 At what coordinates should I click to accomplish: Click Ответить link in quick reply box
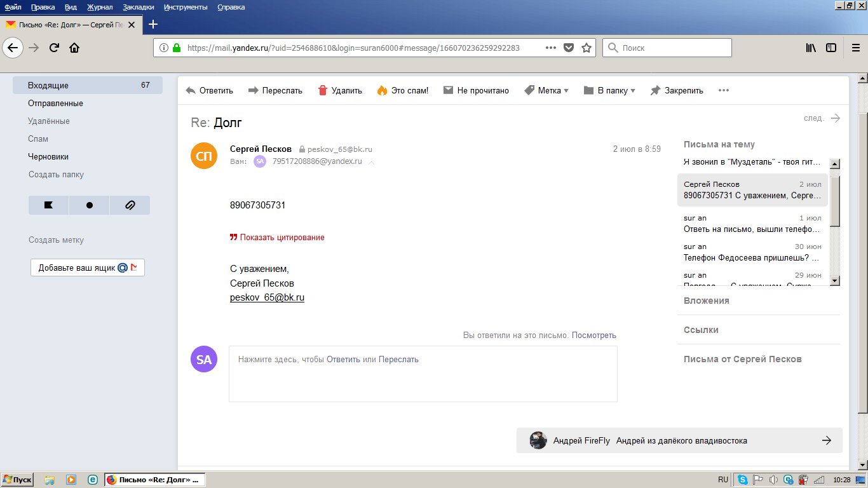pyautogui.click(x=343, y=359)
